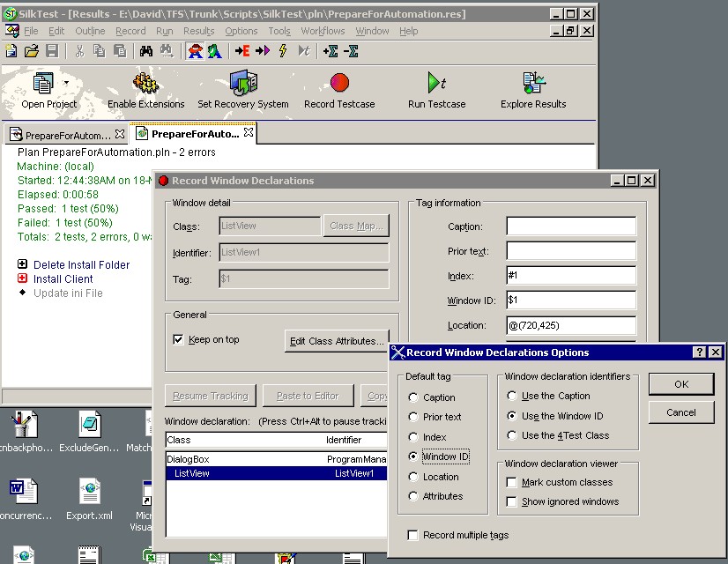Click the blue arrow with diamond icon

click(x=263, y=50)
